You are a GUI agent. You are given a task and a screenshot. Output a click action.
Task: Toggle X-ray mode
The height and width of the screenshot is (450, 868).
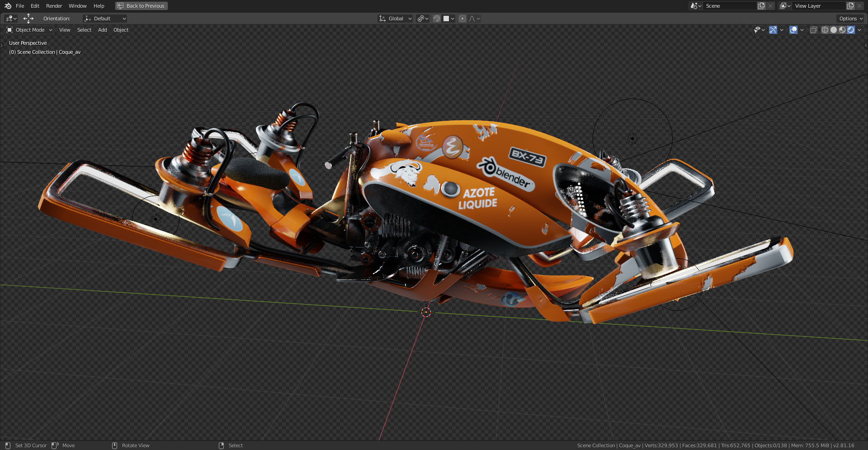[813, 30]
